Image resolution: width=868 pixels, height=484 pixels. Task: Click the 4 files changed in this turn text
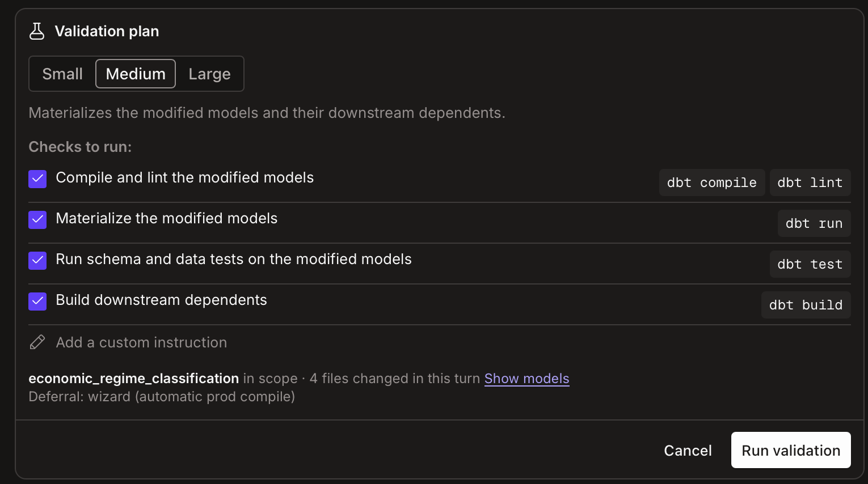395,379
